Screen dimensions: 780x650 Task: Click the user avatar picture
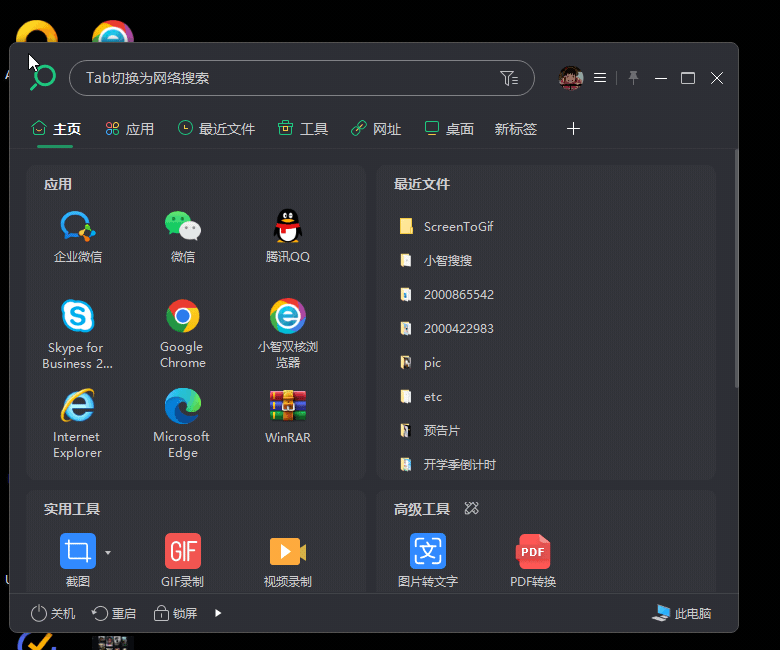571,78
